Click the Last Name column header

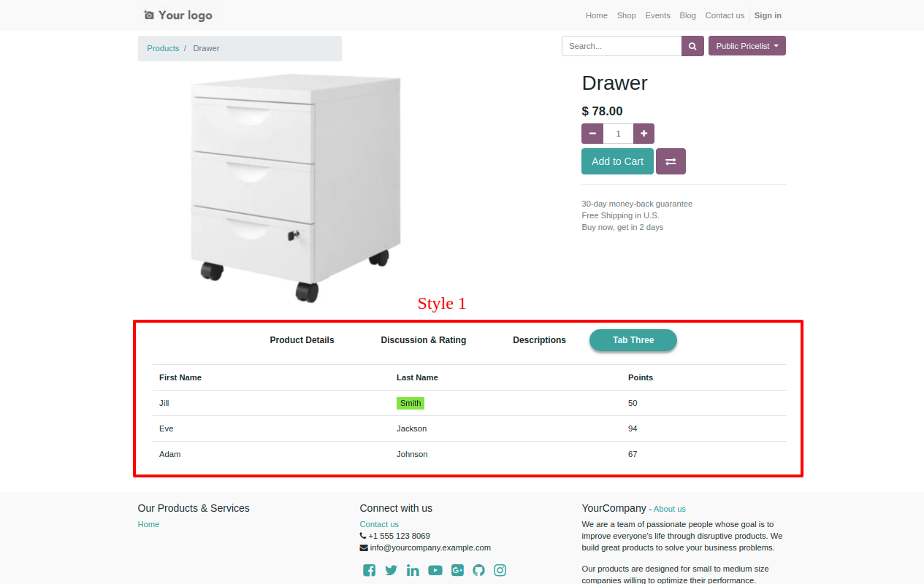coord(417,377)
